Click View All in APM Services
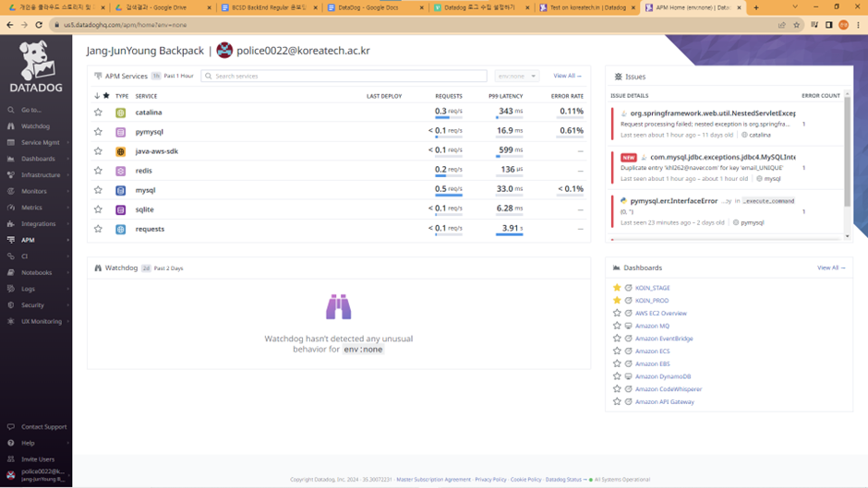The image size is (868, 488). [567, 76]
